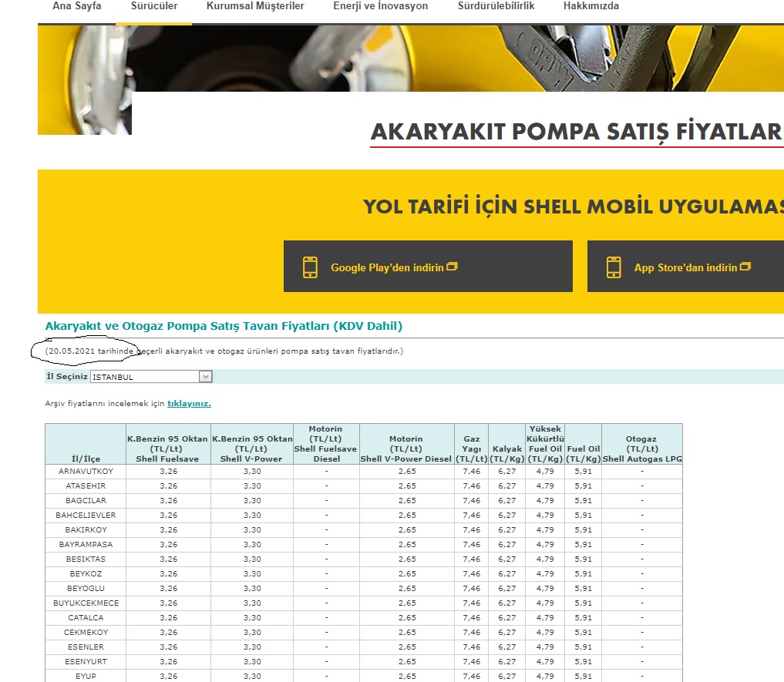Screen dimensions: 784x682
Task: Select the BAYRAMPASA row name
Action: (86, 545)
